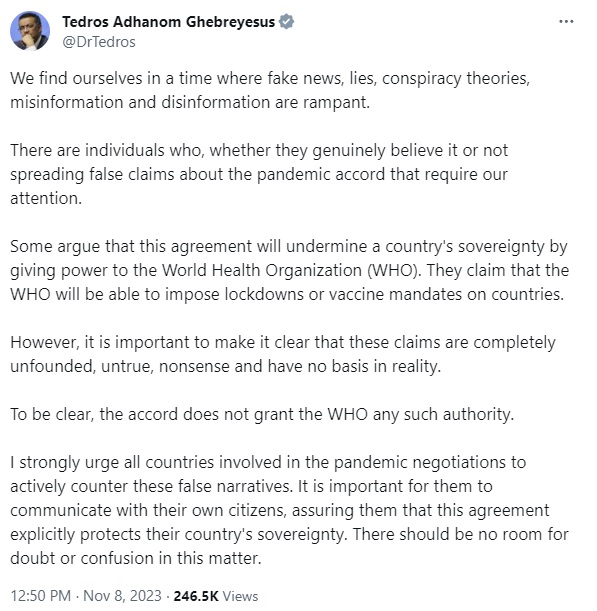Click paragraph starting 'I strongly urge all countries'
597x611 pixels.
tap(290, 510)
